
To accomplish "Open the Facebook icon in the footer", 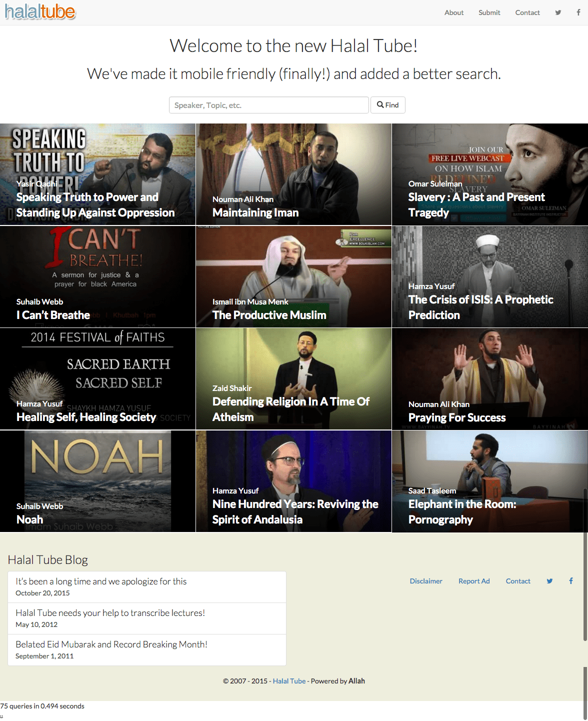I will [x=571, y=581].
